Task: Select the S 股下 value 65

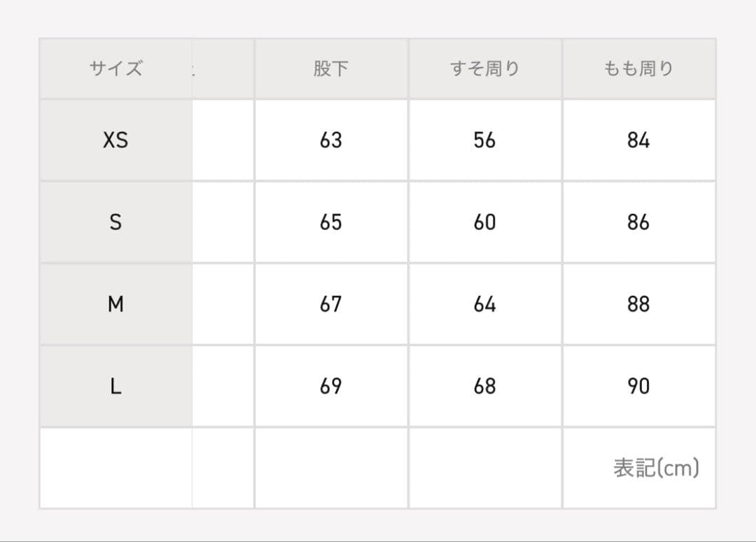Action: (x=330, y=222)
